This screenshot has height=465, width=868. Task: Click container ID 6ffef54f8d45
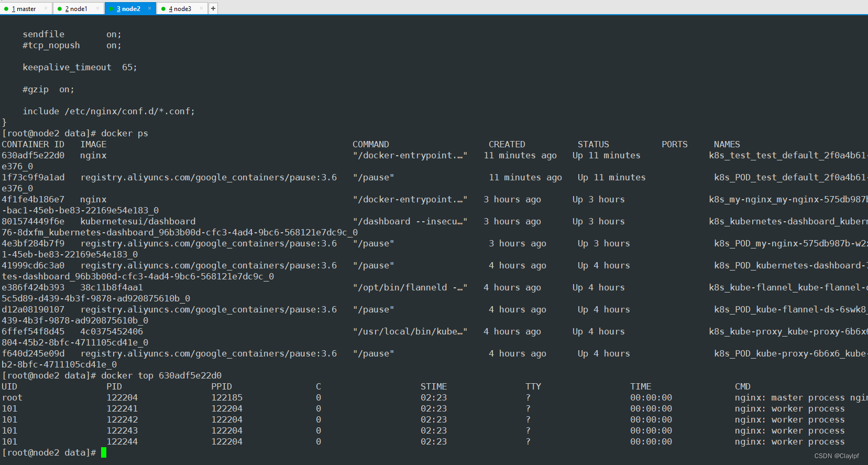33,331
